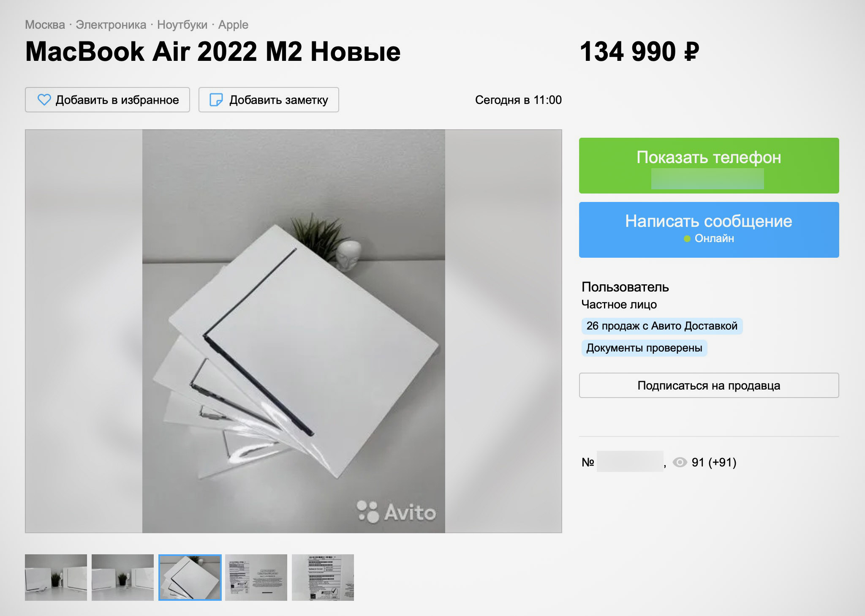The height and width of the screenshot is (616, 865).
Task: Open the main MacBook boxes photo
Action: click(x=294, y=331)
